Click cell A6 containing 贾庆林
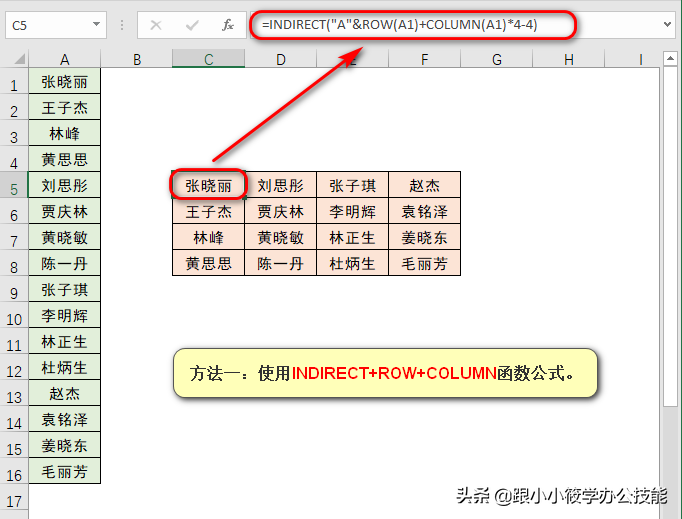 click(x=64, y=211)
